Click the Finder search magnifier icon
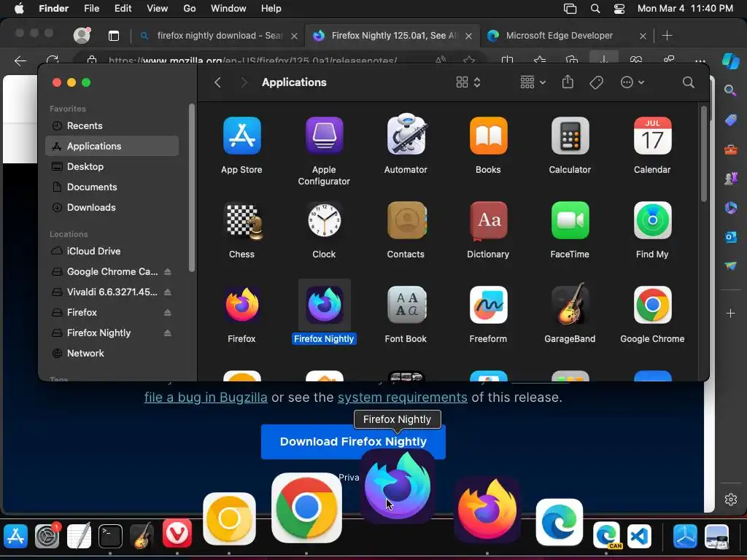The image size is (747, 560). (688, 82)
